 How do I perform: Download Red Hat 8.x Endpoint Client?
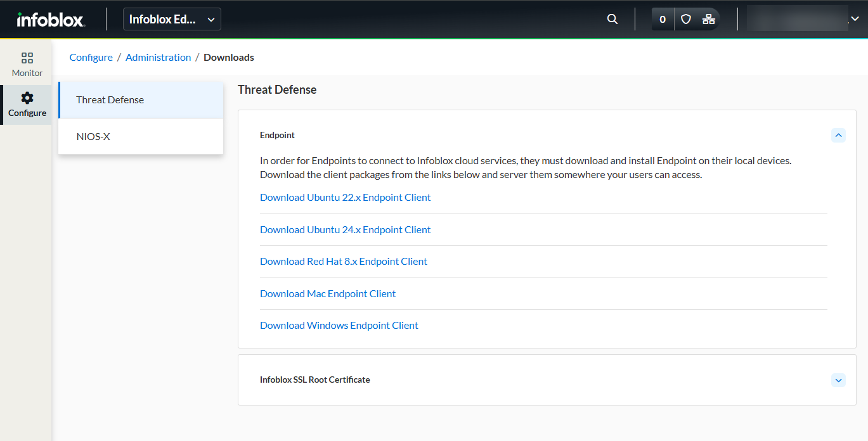pos(343,262)
